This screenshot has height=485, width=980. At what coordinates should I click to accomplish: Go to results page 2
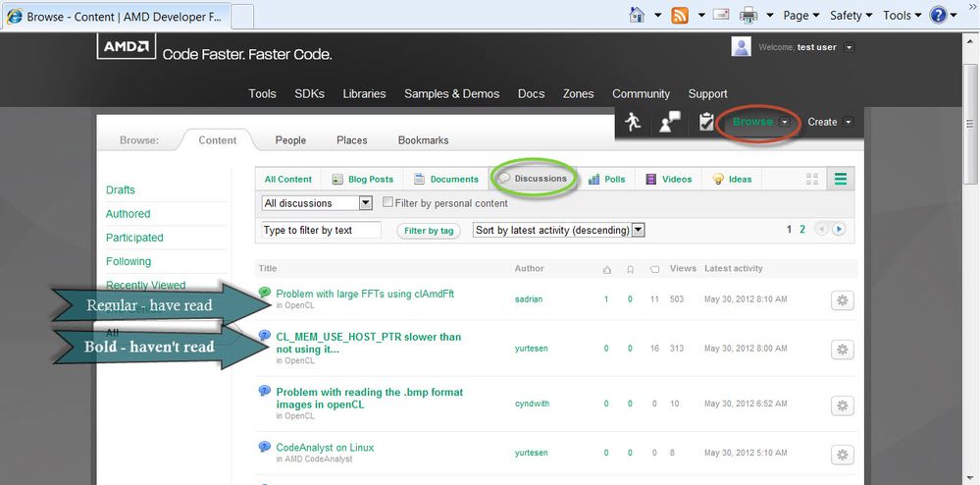[802, 230]
